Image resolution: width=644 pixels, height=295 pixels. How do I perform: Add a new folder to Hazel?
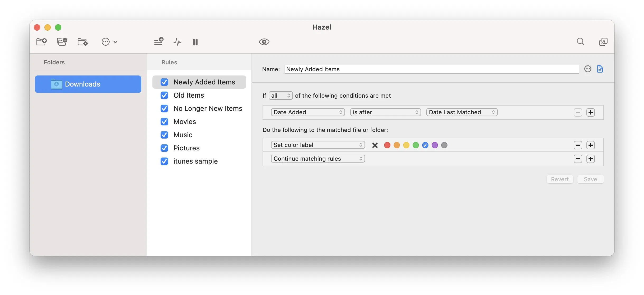tap(41, 42)
